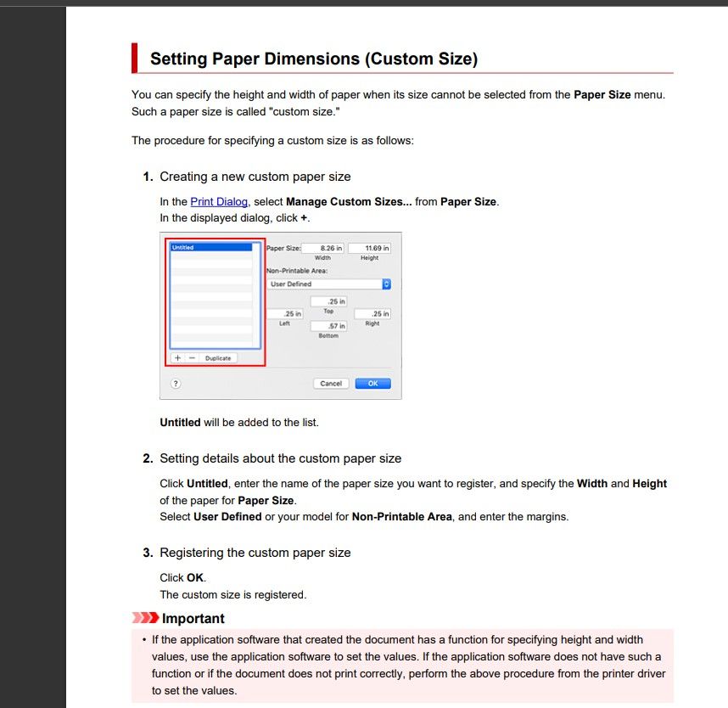Click the Right margin field

pos(372,313)
